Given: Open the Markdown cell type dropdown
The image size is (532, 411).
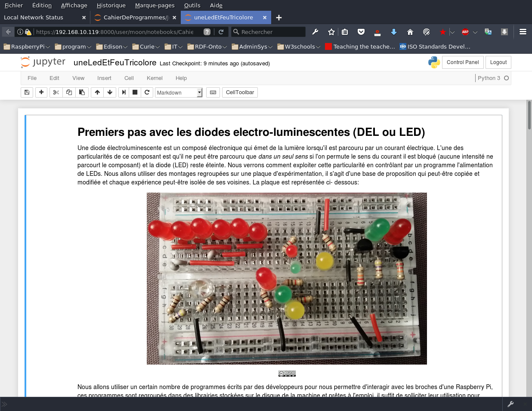Looking at the screenshot, I should point(178,92).
